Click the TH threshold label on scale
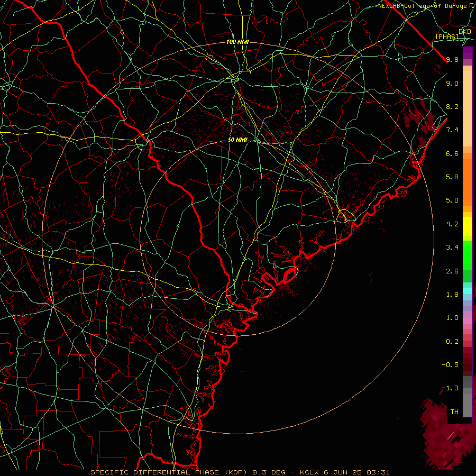 [x=454, y=412]
